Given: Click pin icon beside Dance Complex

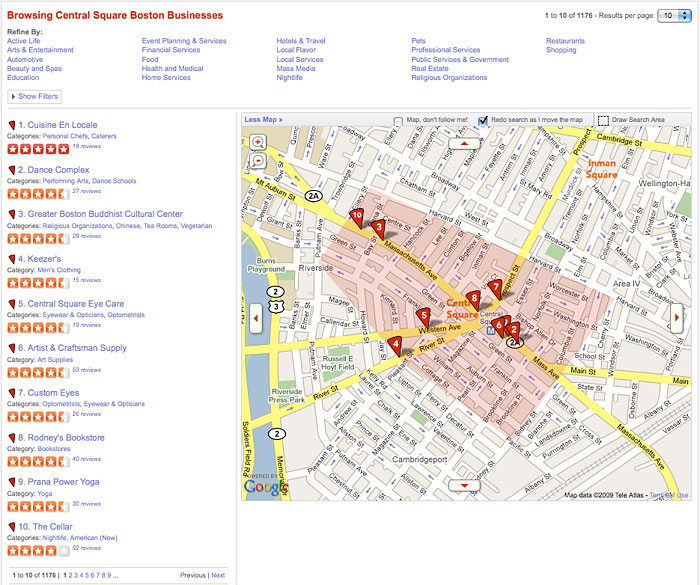Looking at the screenshot, I should tap(12, 170).
